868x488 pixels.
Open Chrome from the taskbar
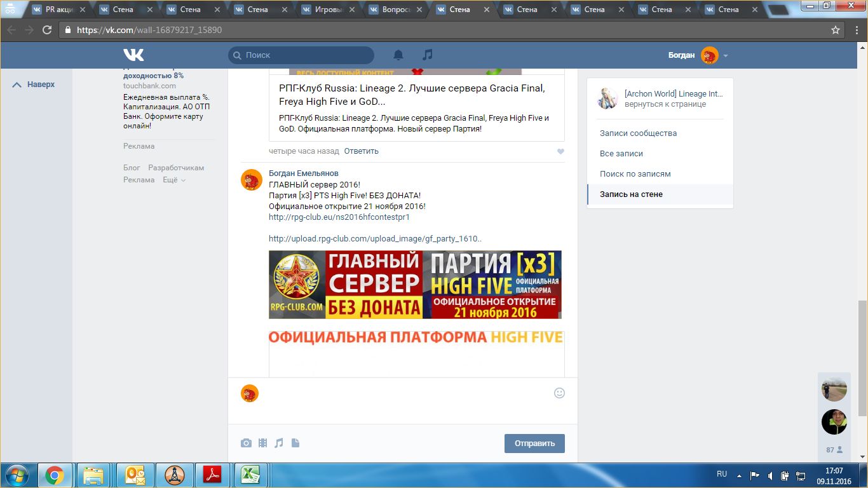[54, 475]
